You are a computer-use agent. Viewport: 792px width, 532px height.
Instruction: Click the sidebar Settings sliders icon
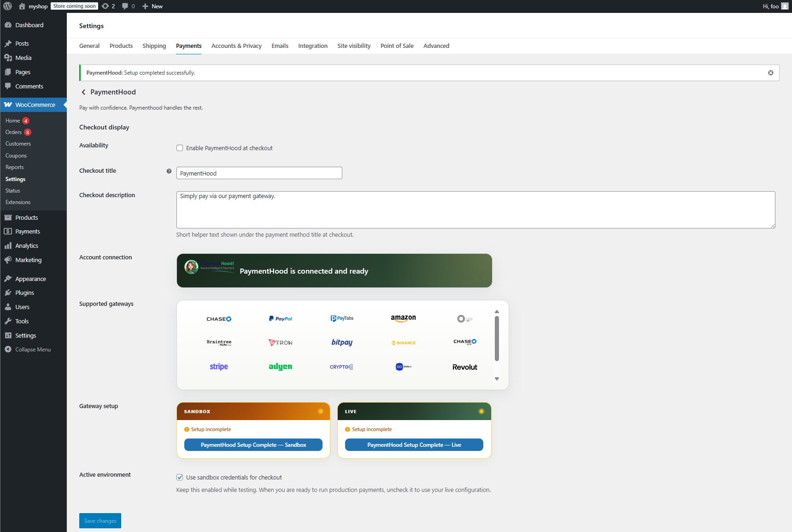pos(8,335)
